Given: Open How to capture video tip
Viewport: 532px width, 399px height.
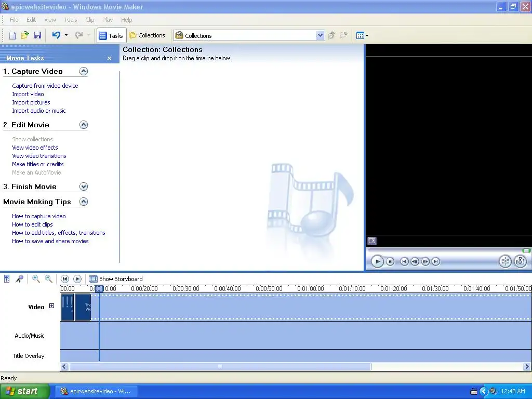Looking at the screenshot, I should [38, 216].
